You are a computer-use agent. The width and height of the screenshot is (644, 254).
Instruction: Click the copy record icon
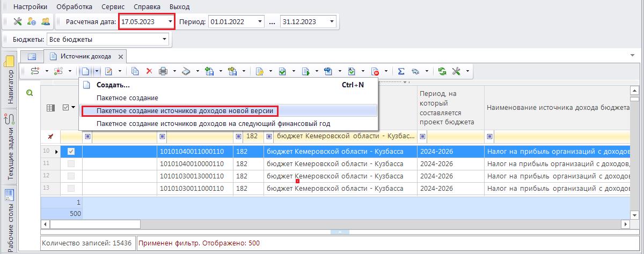point(135,71)
